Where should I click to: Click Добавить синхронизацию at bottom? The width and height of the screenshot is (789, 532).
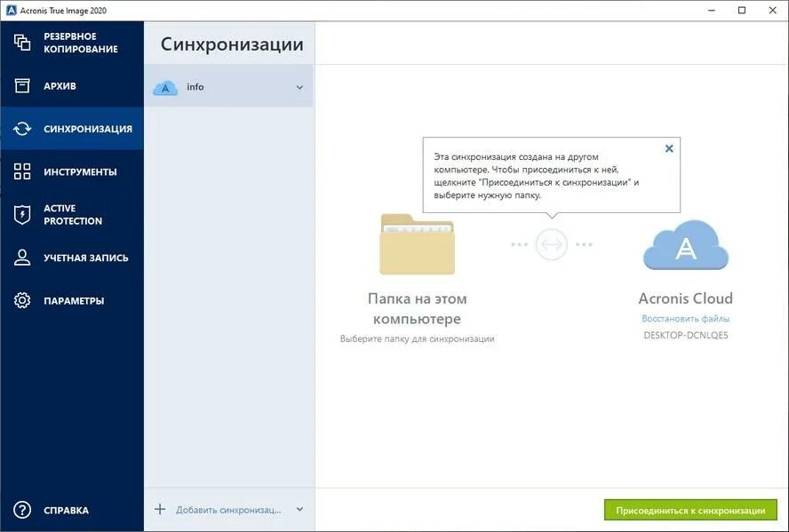click(228, 510)
